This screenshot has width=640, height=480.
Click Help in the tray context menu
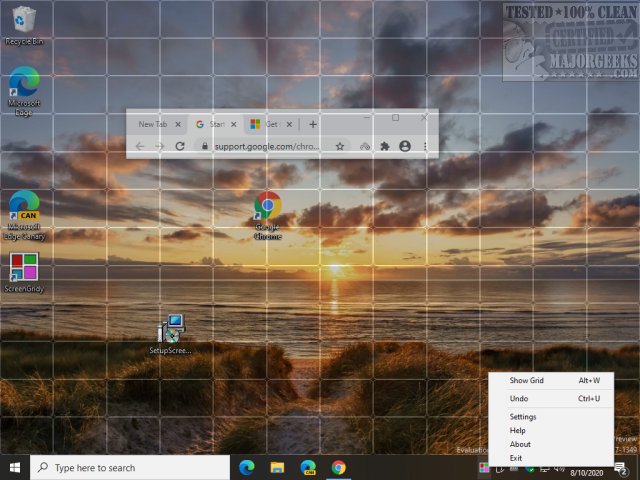551,431
